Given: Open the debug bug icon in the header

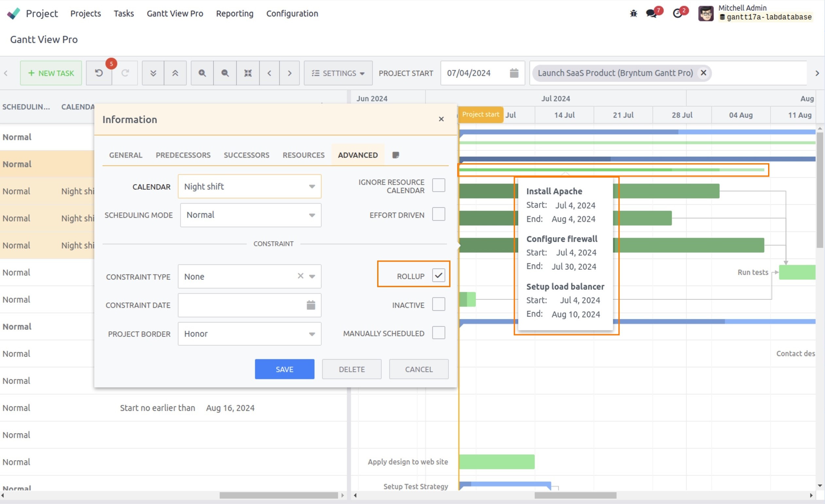Looking at the screenshot, I should pos(633,13).
